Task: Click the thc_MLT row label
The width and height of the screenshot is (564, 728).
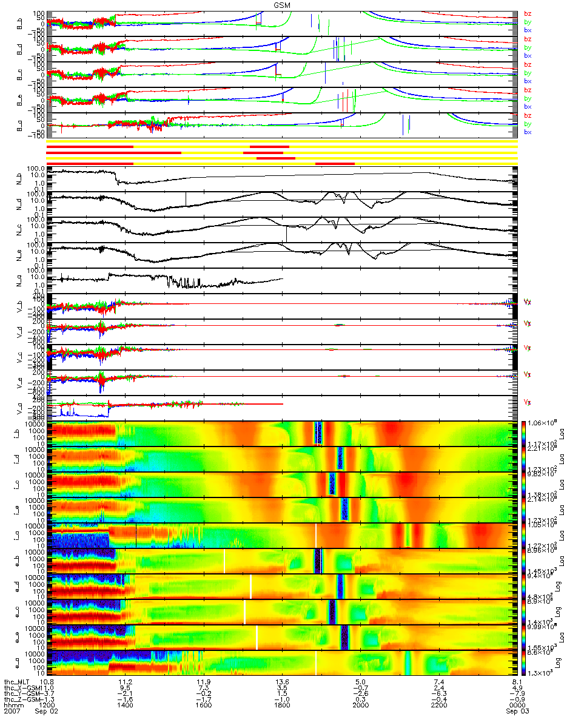Action: 16,682
